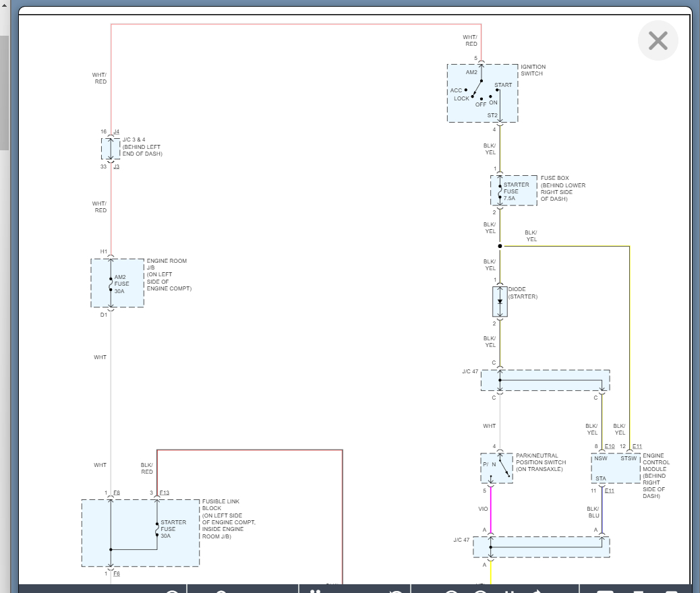Click the Ignition Switch component box

coord(482,93)
